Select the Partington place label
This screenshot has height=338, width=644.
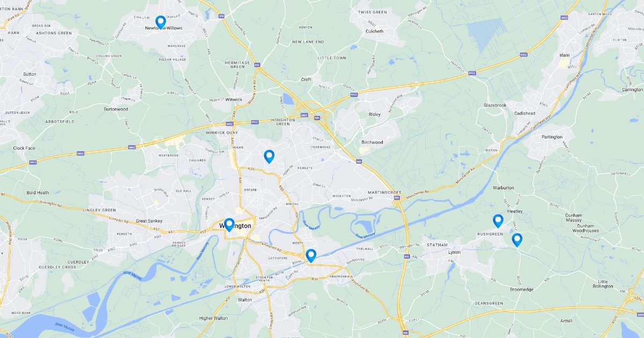point(552,137)
